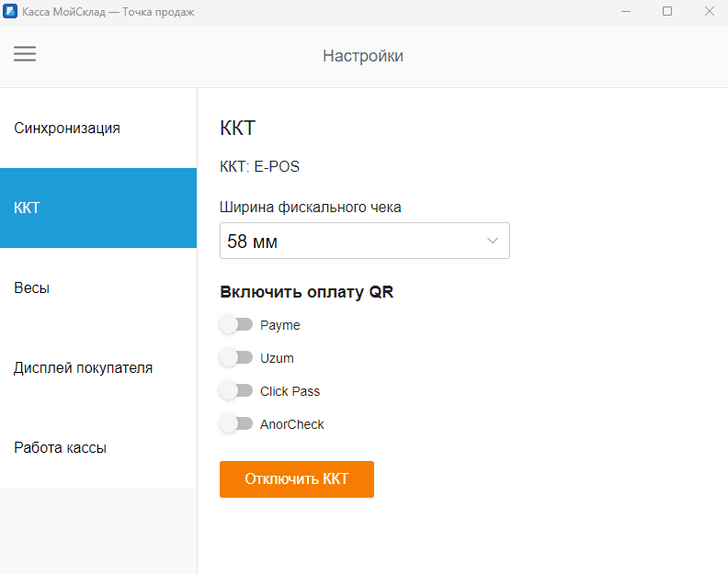Click the Настройки header title
The width and height of the screenshot is (728, 574).
click(x=363, y=56)
